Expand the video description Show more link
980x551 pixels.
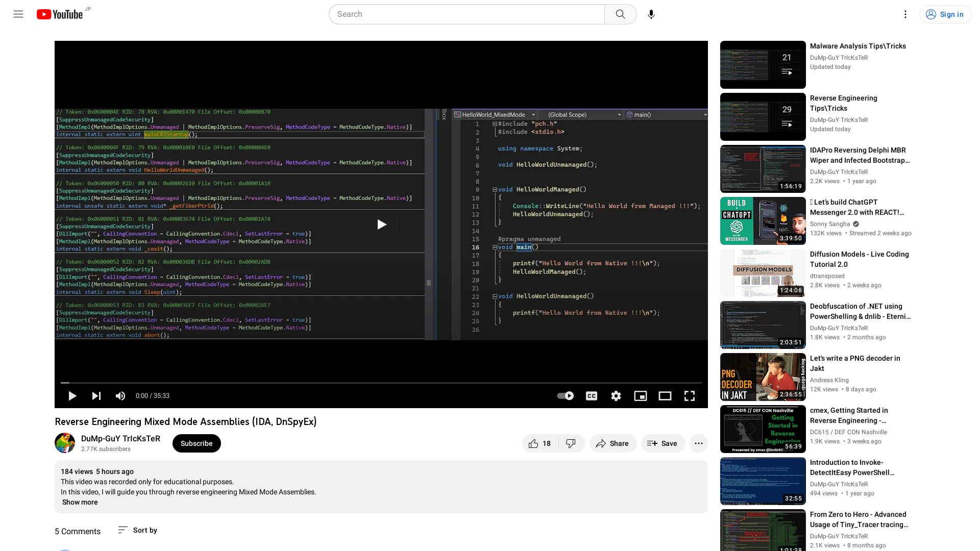(80, 502)
